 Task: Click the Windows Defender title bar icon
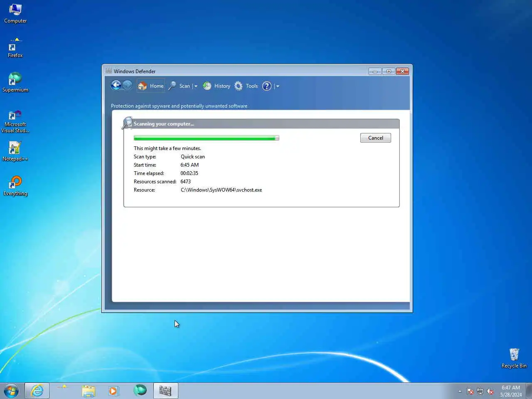(108, 71)
